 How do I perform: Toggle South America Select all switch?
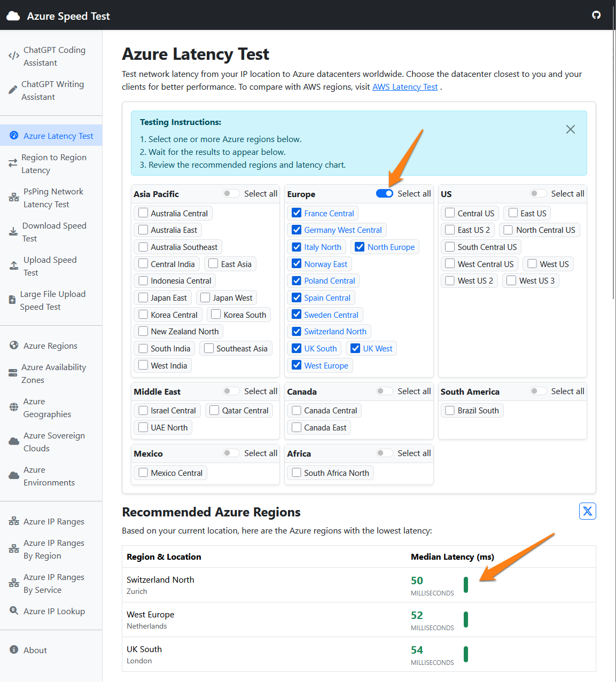pyautogui.click(x=538, y=391)
